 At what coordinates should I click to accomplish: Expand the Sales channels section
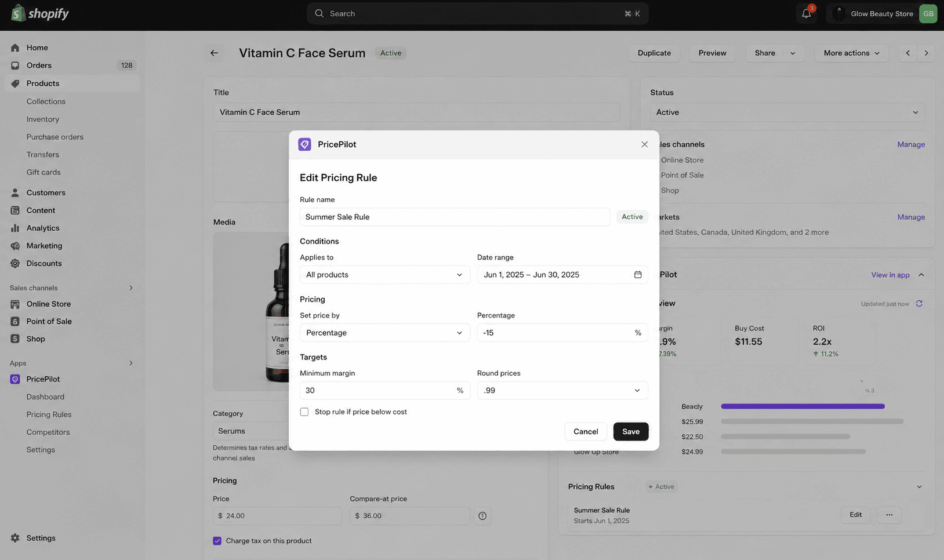point(130,288)
